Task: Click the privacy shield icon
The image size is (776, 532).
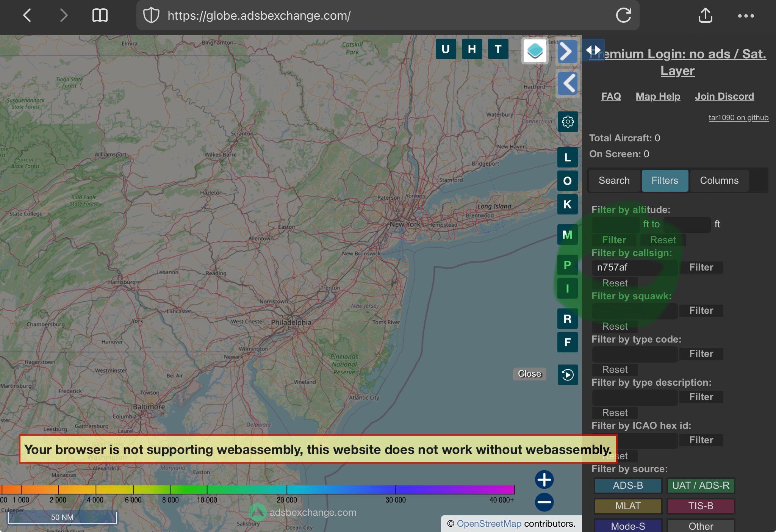Action: 151,16
